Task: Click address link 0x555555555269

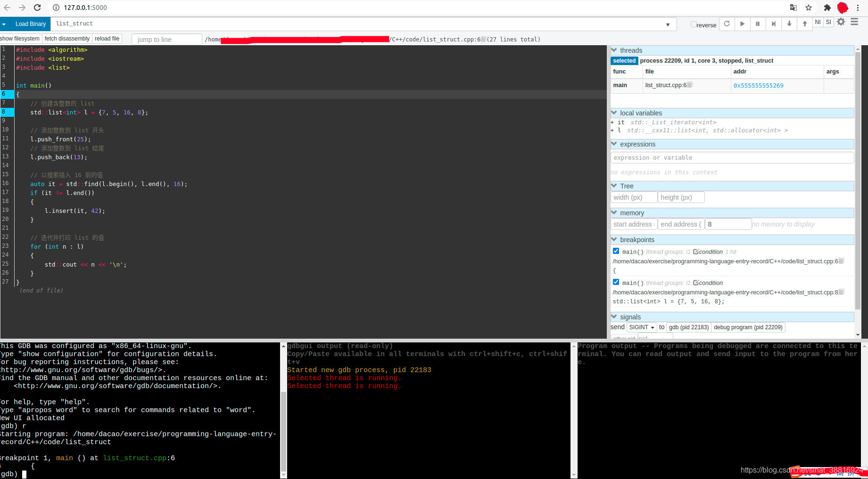Action: 758,86
